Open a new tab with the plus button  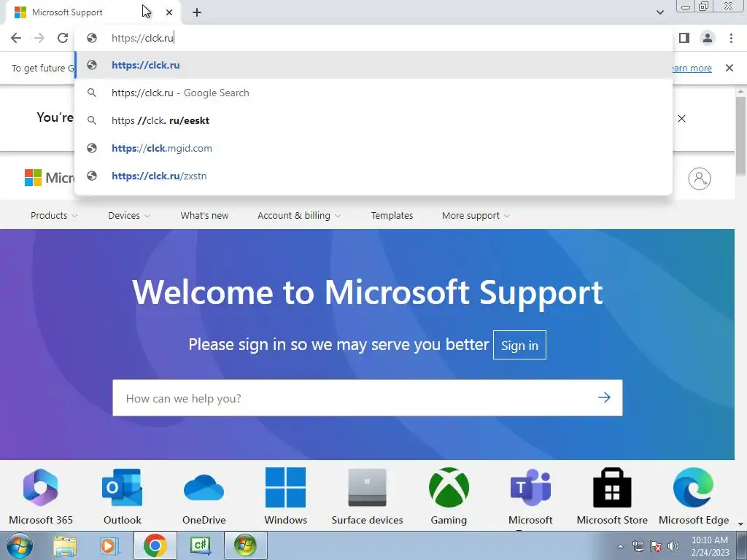(x=197, y=13)
